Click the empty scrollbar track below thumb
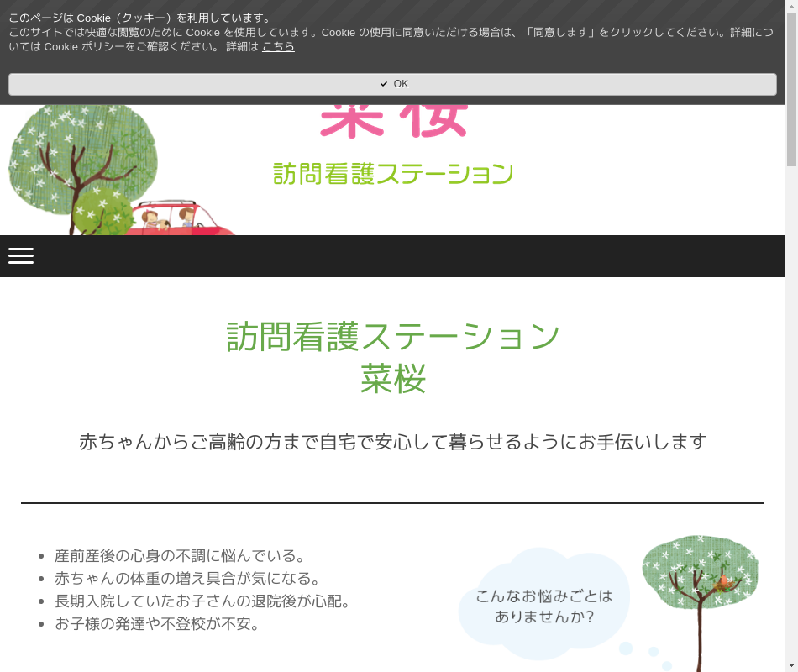 (x=791, y=420)
